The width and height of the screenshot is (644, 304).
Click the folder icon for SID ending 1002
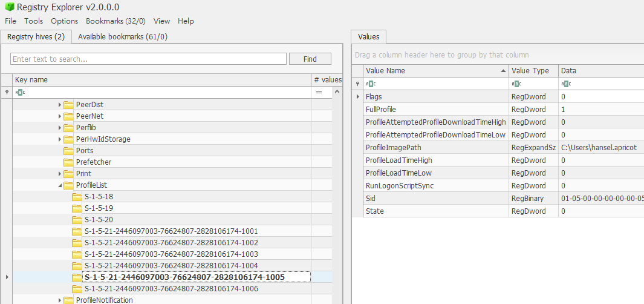(x=77, y=243)
